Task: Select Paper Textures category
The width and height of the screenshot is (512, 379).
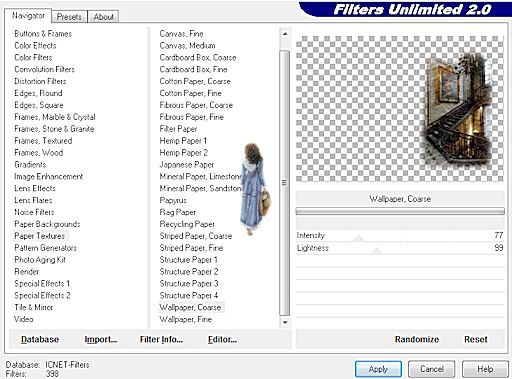Action: 40,236
